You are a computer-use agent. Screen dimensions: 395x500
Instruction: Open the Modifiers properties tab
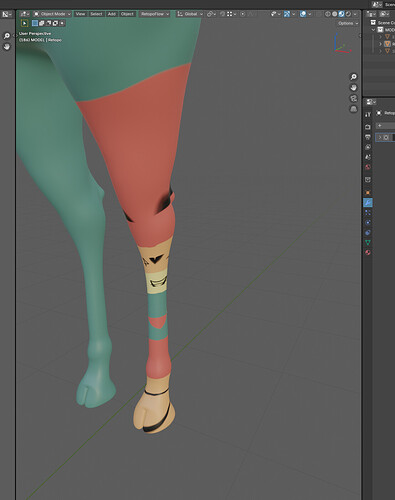(368, 202)
